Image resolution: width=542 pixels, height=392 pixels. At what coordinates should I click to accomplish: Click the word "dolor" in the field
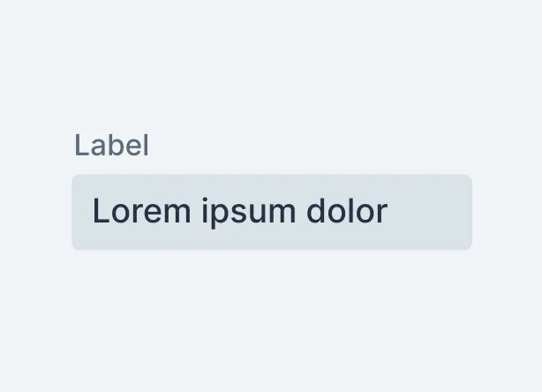click(346, 212)
